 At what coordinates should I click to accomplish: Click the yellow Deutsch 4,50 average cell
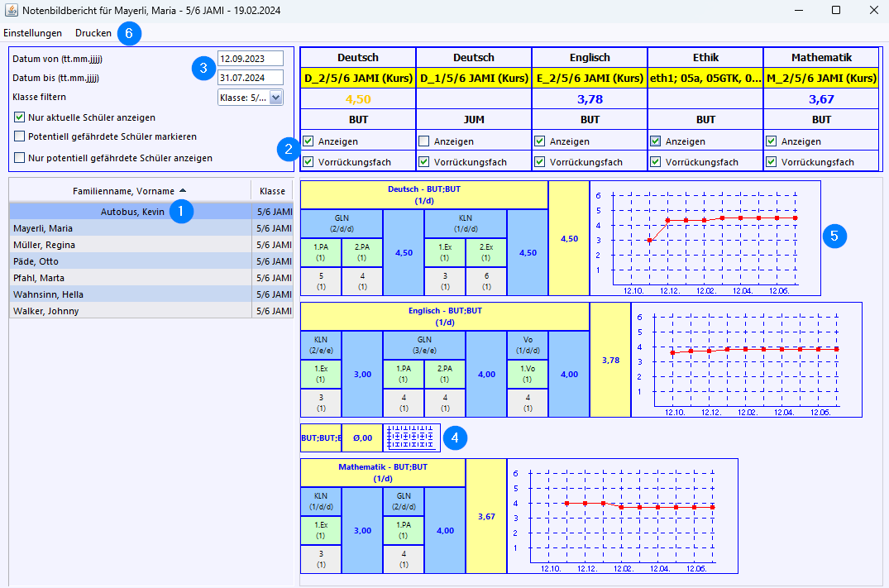[569, 239]
